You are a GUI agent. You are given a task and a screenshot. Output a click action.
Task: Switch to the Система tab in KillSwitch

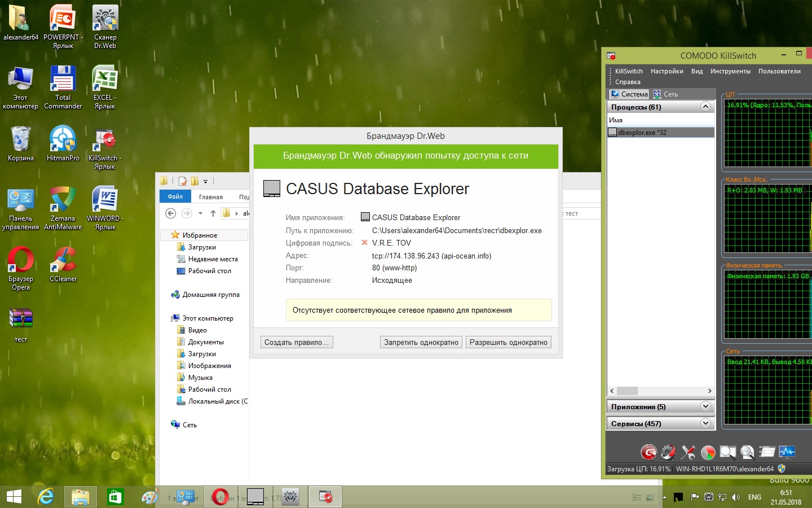point(629,94)
